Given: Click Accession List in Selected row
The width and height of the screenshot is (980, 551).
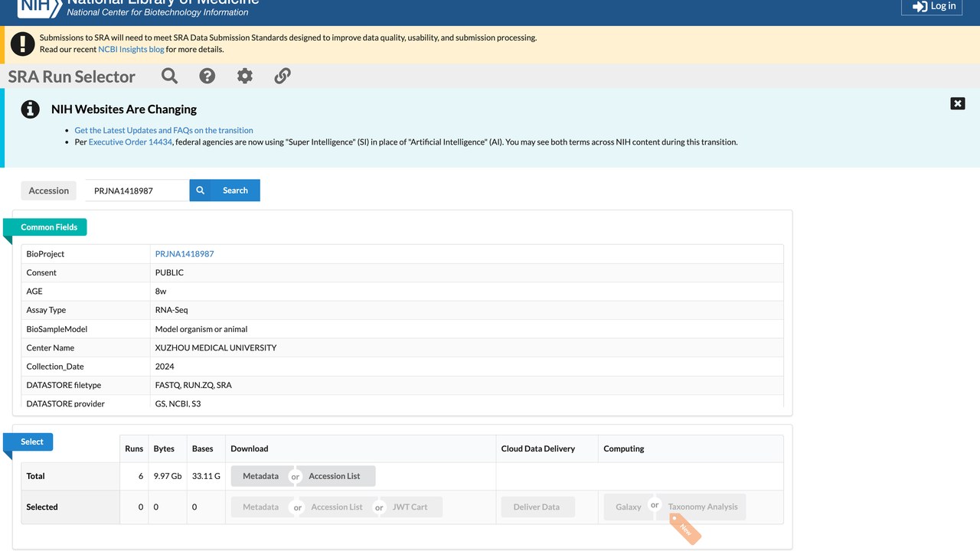Looking at the screenshot, I should coord(337,507).
